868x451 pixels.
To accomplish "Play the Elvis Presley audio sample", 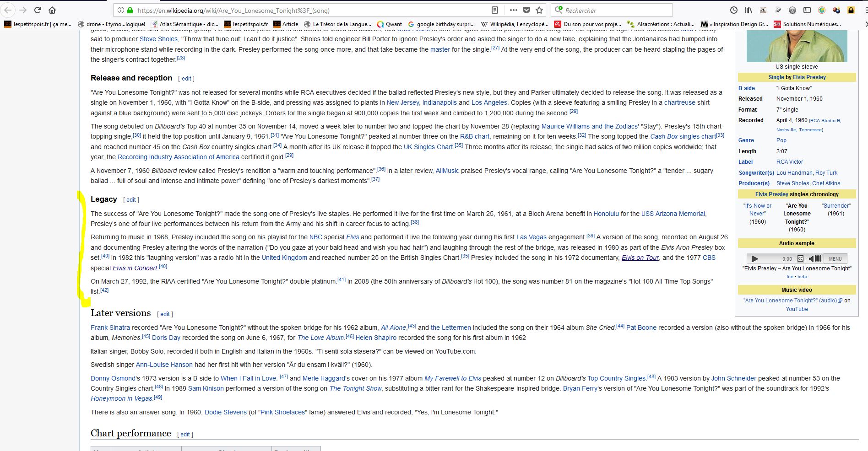I will (x=754, y=258).
